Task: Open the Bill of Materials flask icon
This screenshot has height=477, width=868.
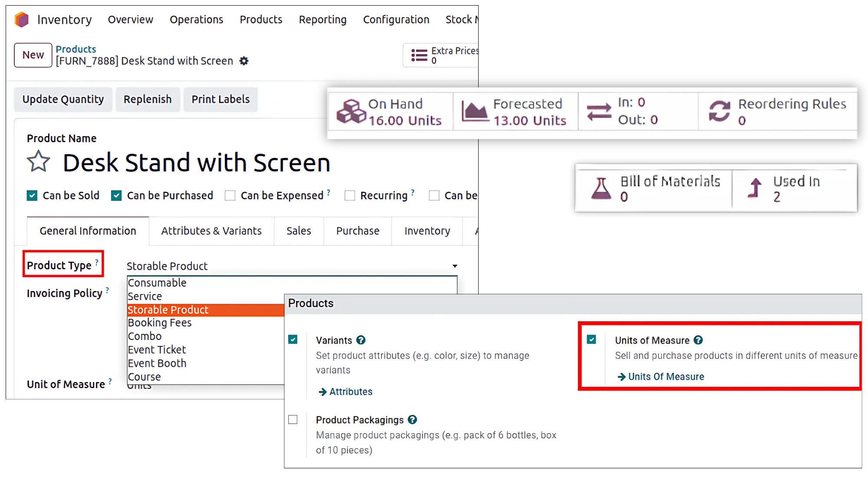Action: pos(601,189)
